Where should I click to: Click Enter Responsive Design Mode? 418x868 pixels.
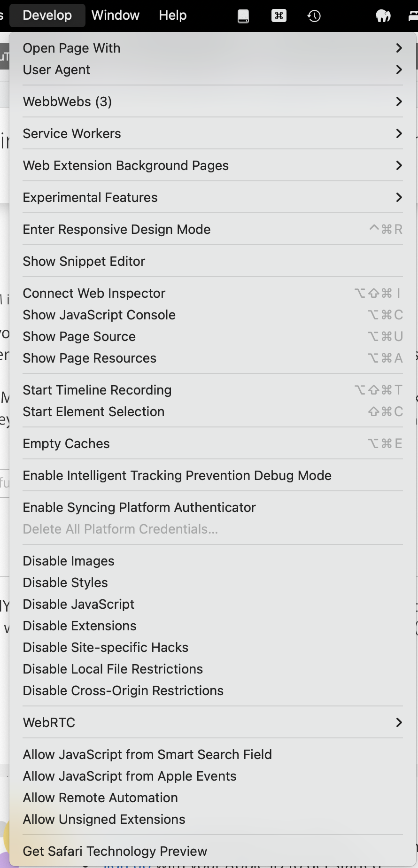(116, 229)
